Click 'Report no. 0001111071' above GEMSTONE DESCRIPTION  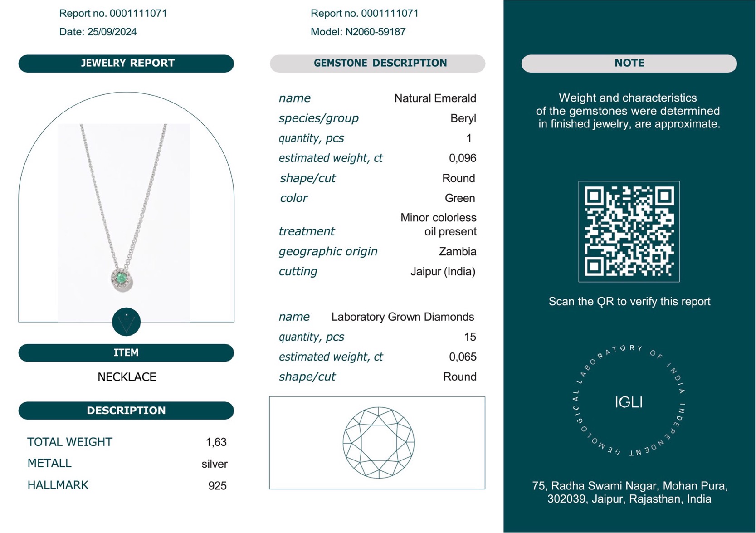[364, 14]
